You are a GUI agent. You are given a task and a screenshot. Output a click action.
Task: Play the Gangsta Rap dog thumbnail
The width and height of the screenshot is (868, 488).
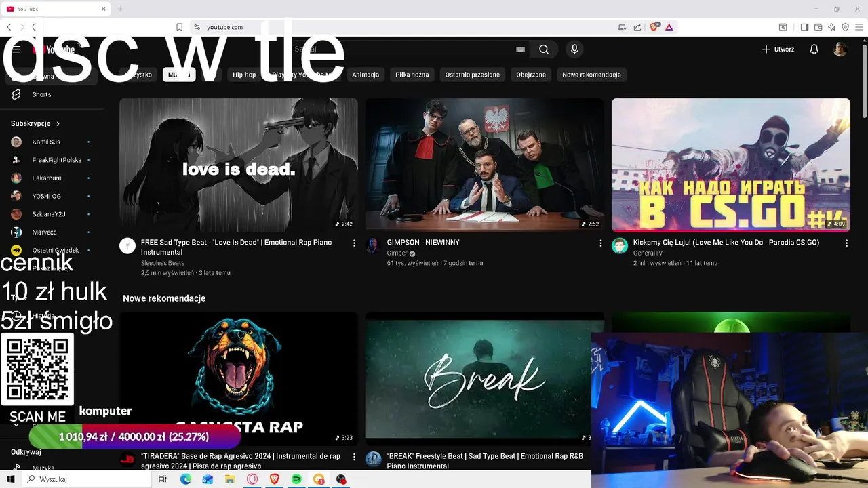[x=239, y=378]
